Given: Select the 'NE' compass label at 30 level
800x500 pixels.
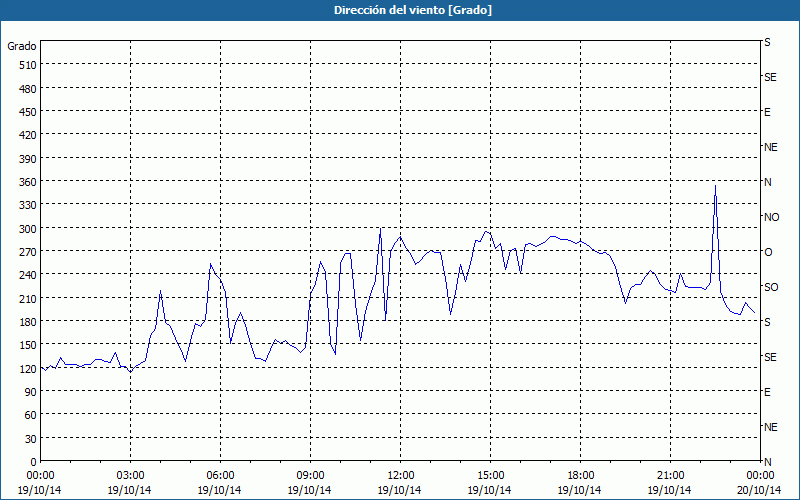Looking at the screenshot, I should point(771,427).
